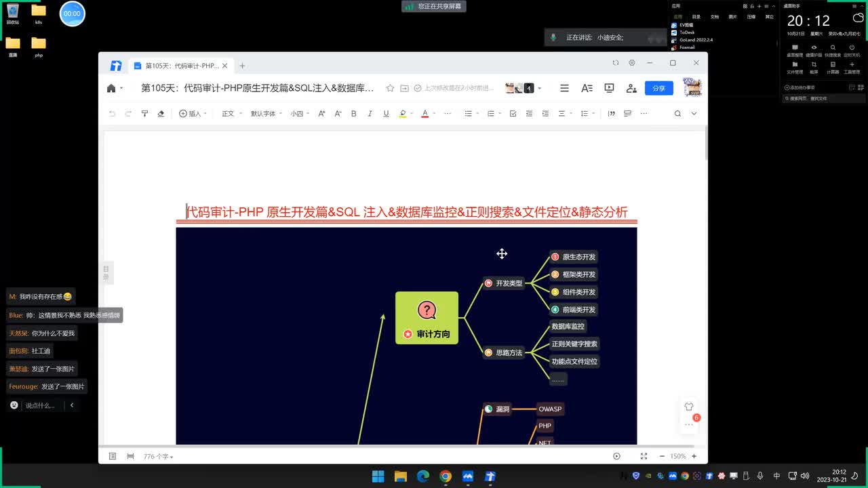Apply the red font color
The image size is (868, 488).
coord(425,114)
